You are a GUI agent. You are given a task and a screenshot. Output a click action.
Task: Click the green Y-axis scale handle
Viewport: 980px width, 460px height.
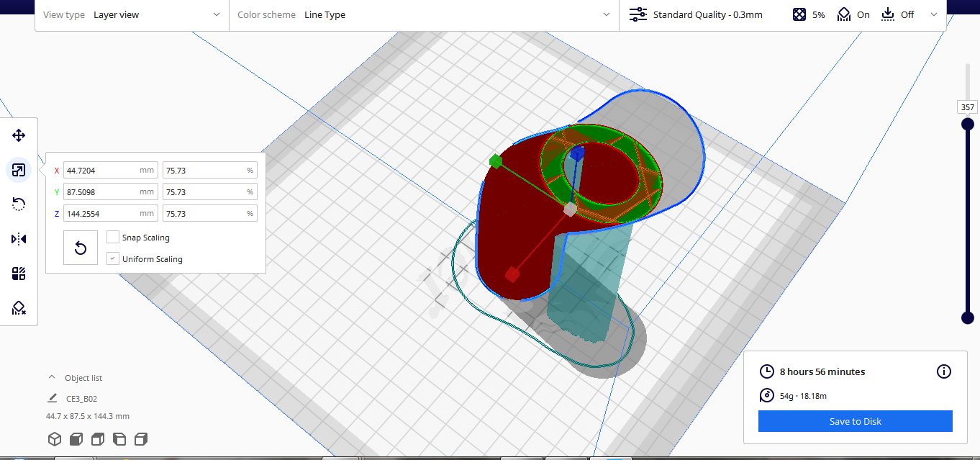pyautogui.click(x=495, y=161)
